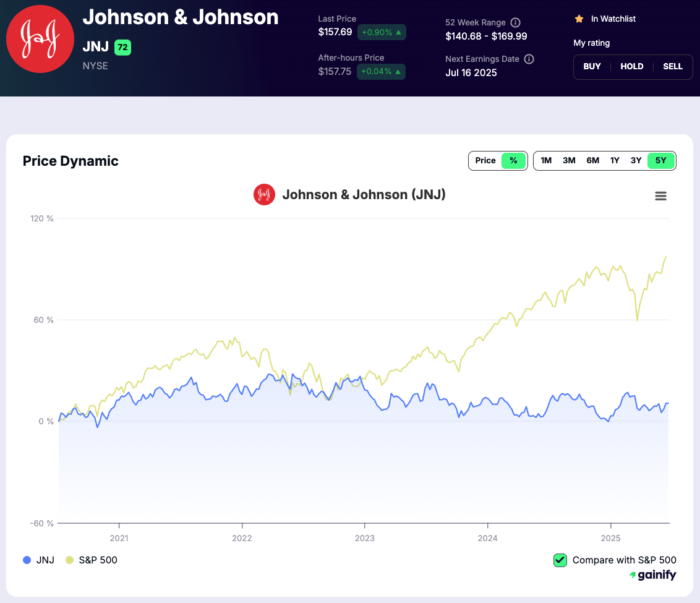Open the 52 Week Range info icon
This screenshot has height=603, width=700.
pyautogui.click(x=515, y=22)
